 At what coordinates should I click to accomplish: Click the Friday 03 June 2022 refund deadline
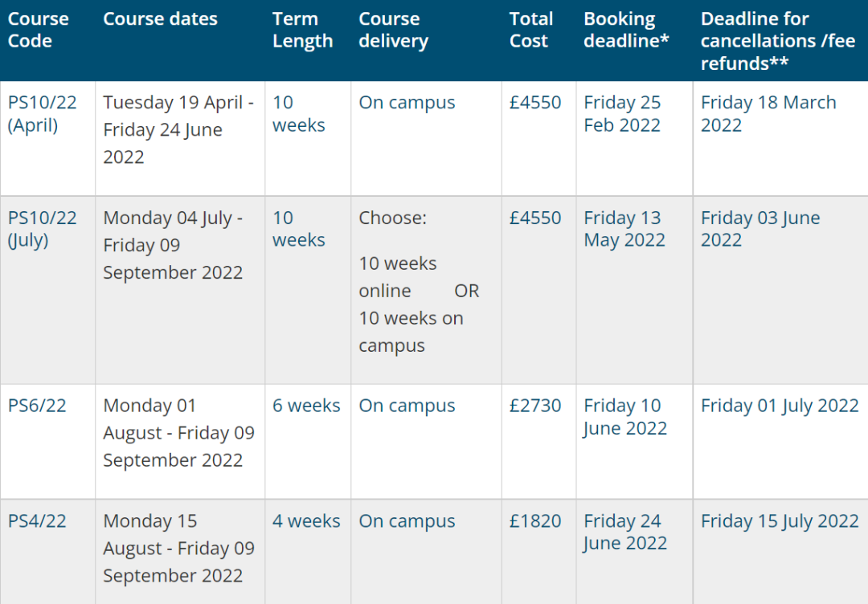[760, 228]
